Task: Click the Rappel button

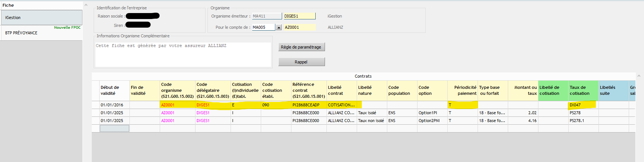Action: tap(301, 62)
